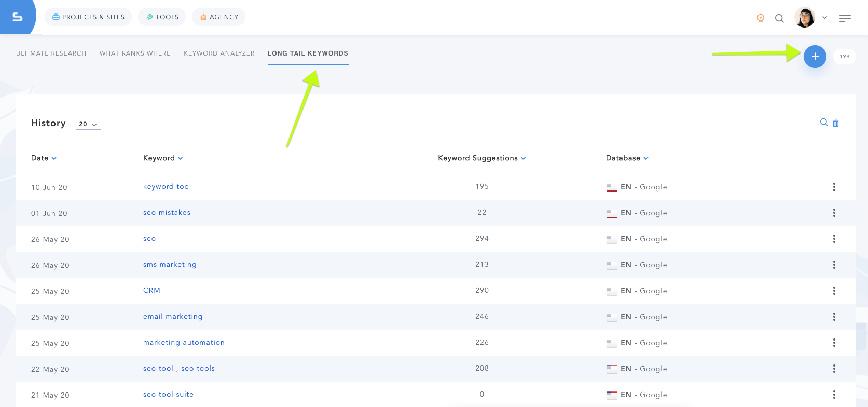Add a new long tail keyword search

pos(815,56)
